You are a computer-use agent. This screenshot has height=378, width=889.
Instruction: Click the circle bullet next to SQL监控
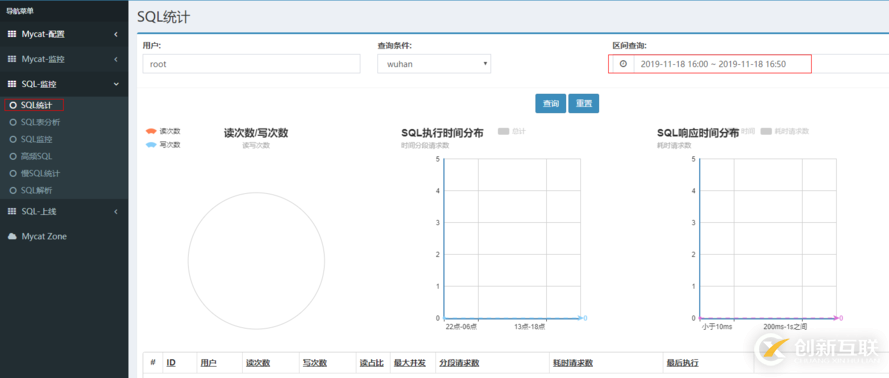[13, 139]
